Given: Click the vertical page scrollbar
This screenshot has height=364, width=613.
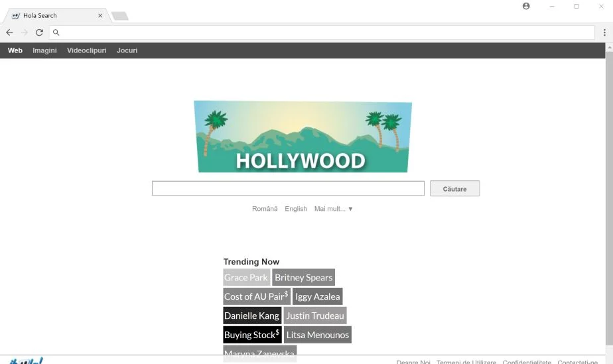Looking at the screenshot, I should [x=609, y=198].
